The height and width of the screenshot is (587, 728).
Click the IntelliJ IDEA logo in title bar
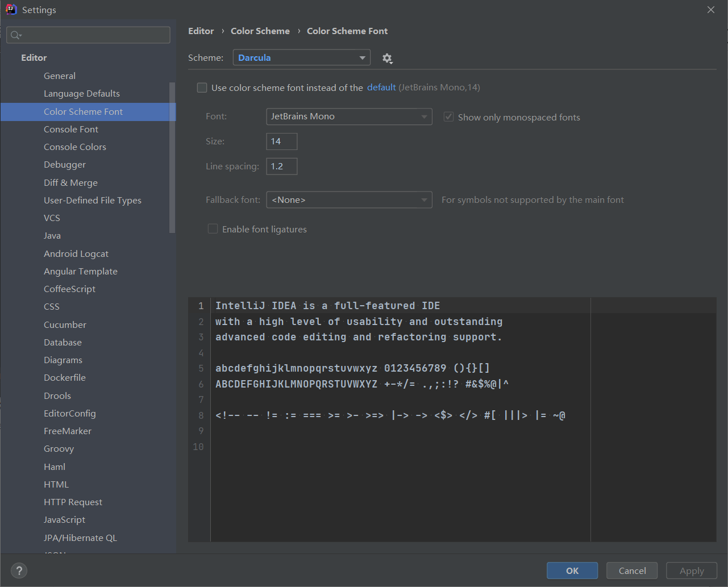pos(11,10)
